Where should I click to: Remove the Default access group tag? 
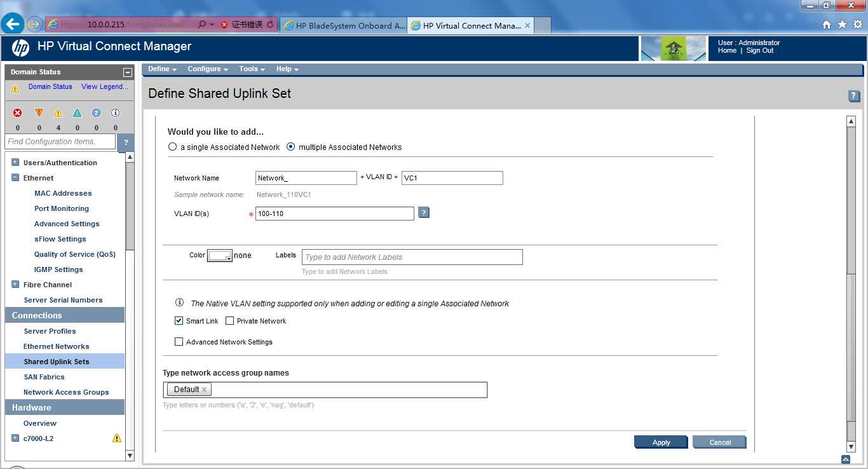tap(204, 390)
